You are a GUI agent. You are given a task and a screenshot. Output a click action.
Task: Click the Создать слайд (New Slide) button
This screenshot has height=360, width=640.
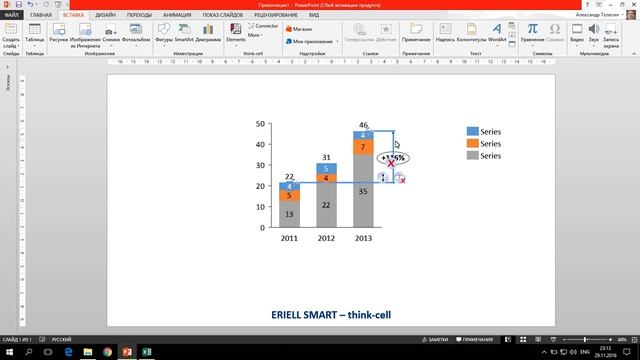click(11, 36)
